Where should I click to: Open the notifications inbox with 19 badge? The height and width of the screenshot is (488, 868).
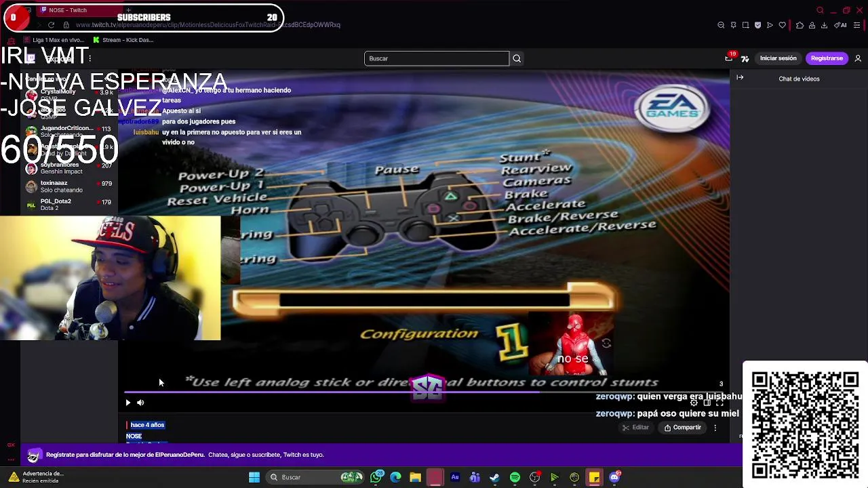coord(729,58)
